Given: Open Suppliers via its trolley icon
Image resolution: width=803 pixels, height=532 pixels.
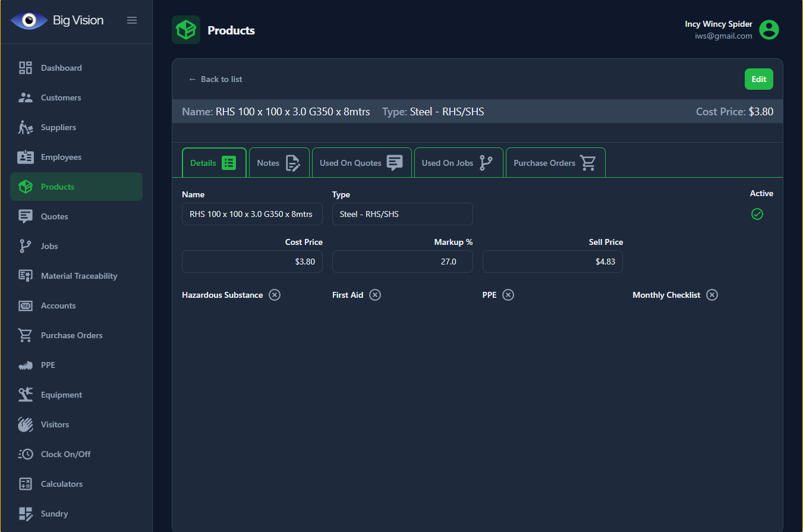Looking at the screenshot, I should click(26, 127).
